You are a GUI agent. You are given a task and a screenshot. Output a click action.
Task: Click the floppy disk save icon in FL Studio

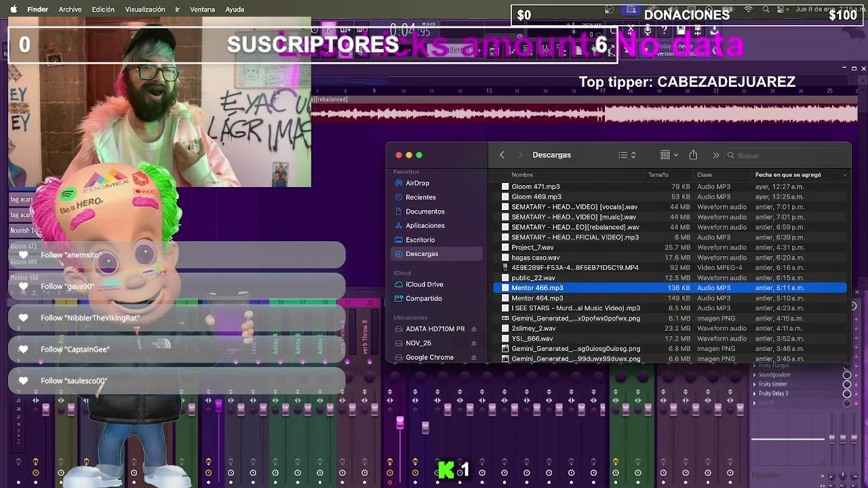click(681, 30)
